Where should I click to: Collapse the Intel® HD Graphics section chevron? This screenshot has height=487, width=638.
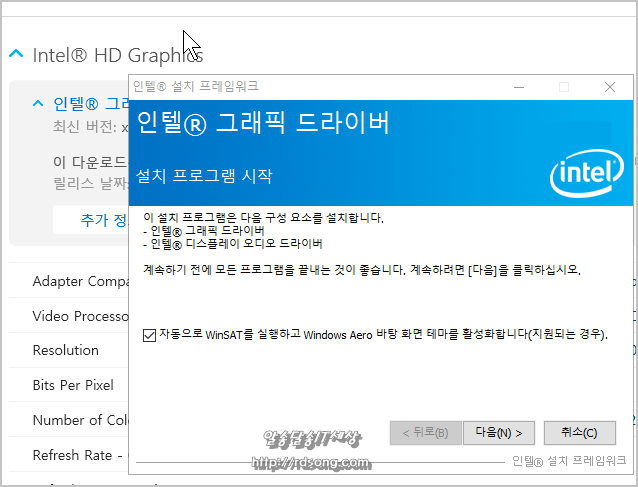pos(16,54)
